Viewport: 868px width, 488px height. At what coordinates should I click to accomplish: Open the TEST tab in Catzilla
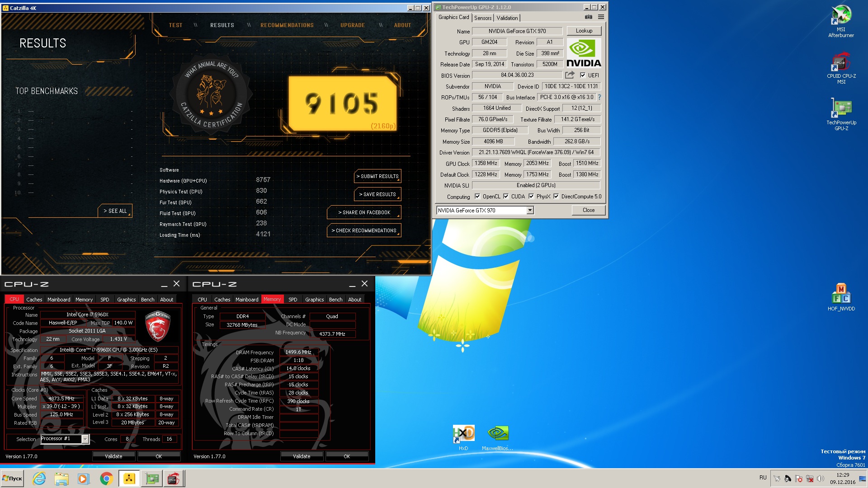[175, 25]
